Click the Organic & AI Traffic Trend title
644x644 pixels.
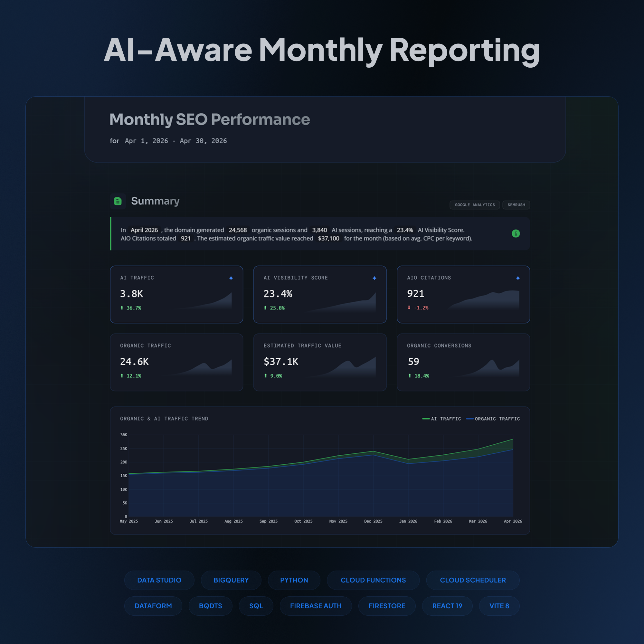(x=164, y=419)
